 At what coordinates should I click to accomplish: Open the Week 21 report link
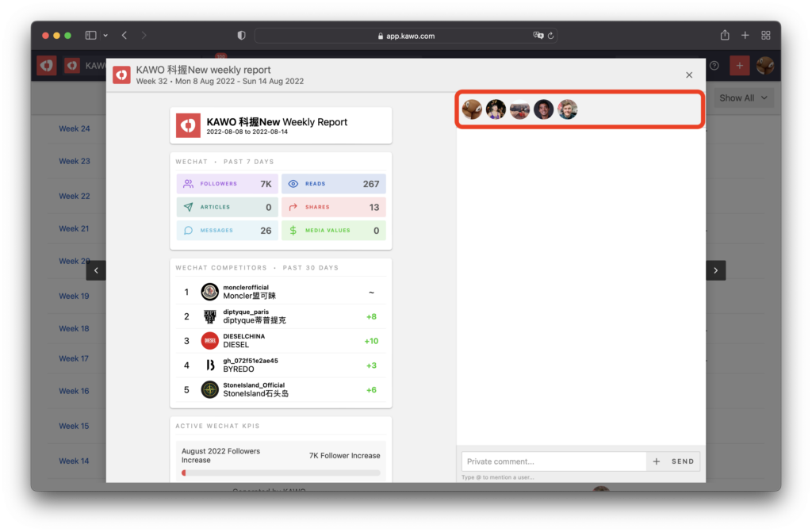74,228
